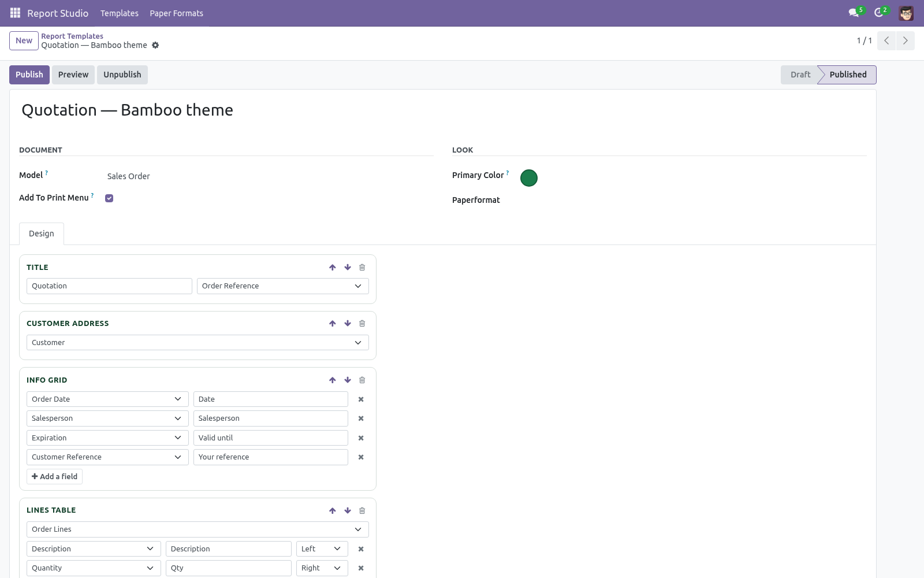Delete the Title block
The image size is (924, 578).
[362, 268]
